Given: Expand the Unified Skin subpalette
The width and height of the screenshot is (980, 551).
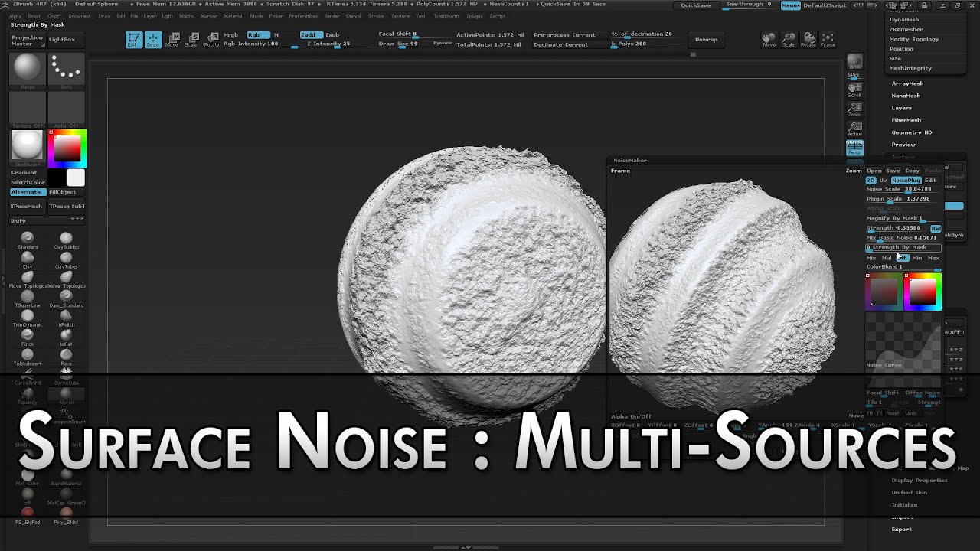Looking at the screenshot, I should point(909,493).
